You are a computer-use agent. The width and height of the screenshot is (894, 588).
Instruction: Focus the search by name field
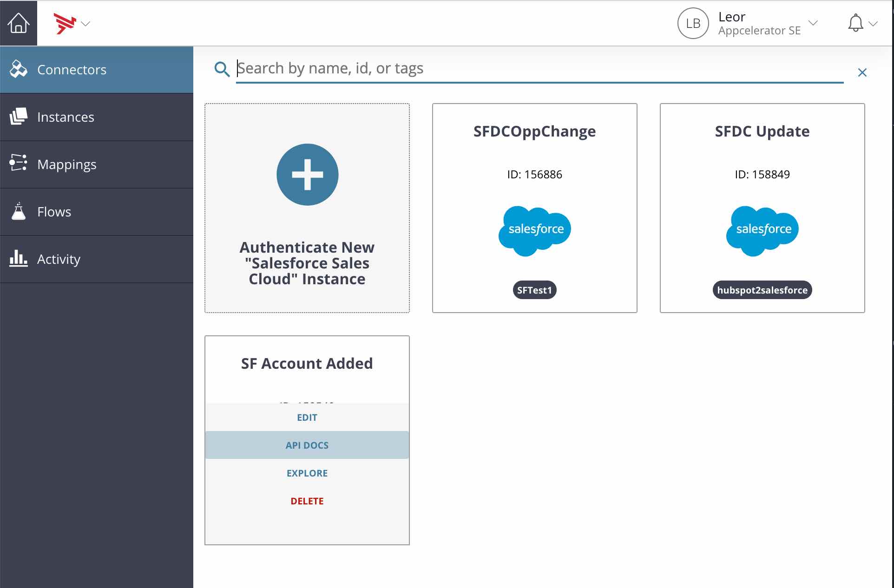[x=539, y=69]
